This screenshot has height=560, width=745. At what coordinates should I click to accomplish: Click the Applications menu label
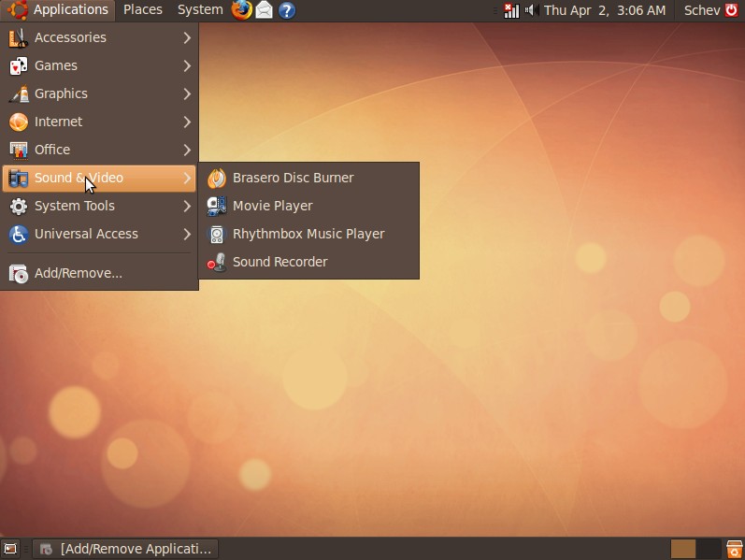(x=71, y=10)
